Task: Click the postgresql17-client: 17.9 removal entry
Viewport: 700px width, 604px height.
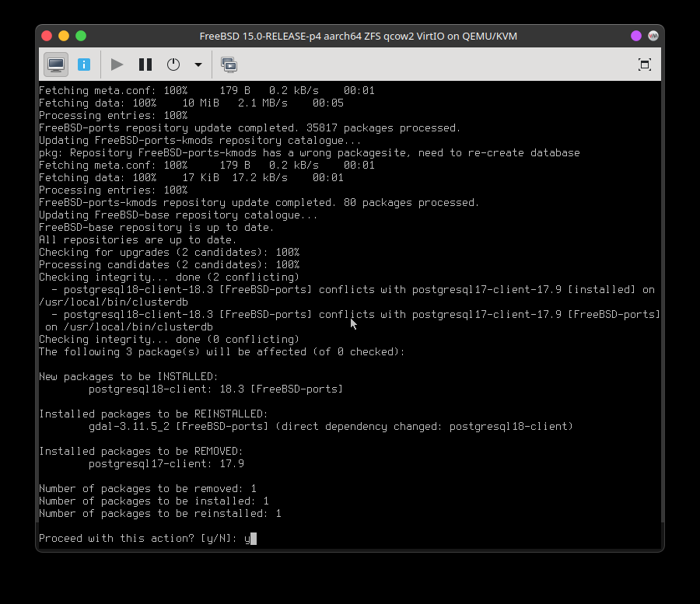Action: pos(166,463)
